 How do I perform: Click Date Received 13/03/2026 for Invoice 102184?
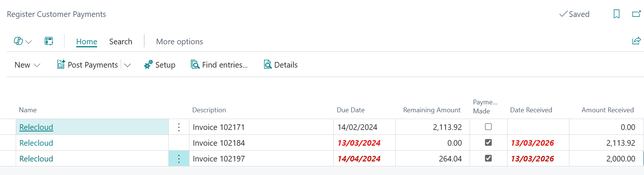[538, 143]
